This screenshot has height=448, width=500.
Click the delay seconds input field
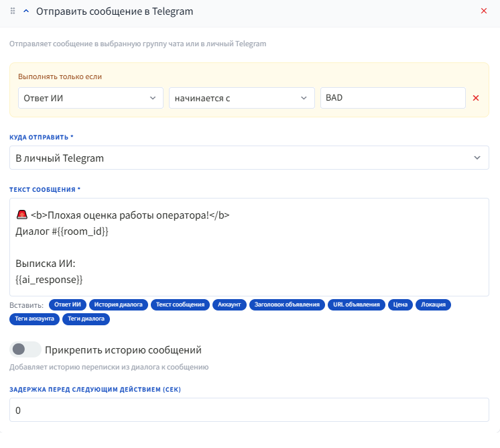[249, 410]
